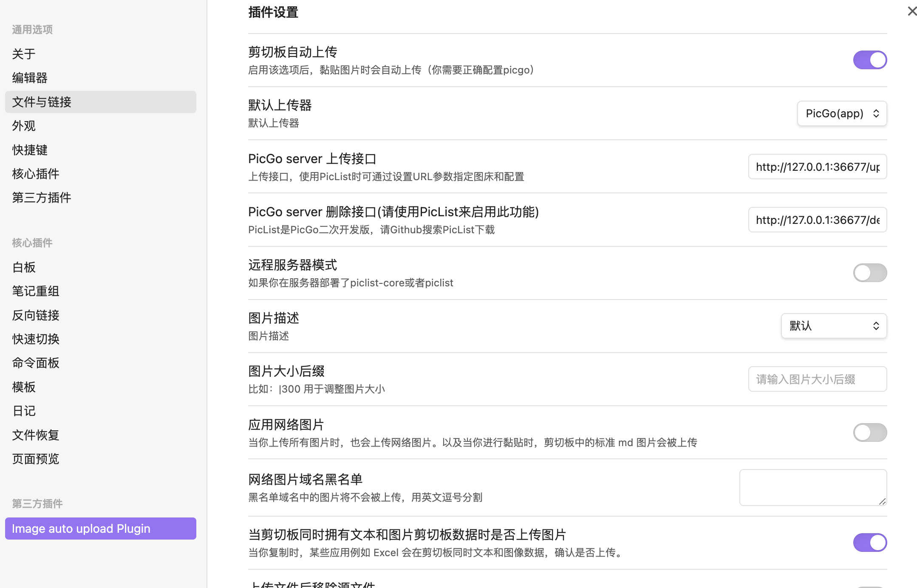
Task: Grab the blacklist textarea resize handle
Action: point(883,502)
